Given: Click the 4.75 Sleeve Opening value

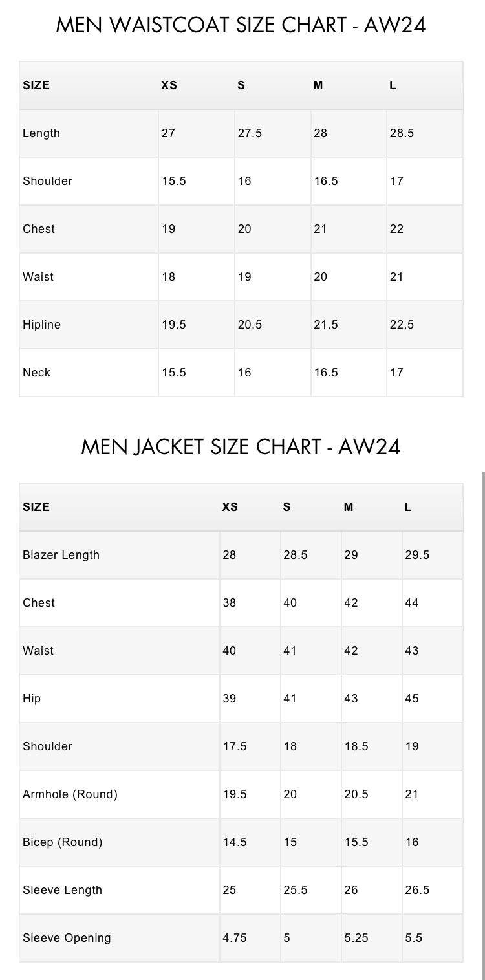Looking at the screenshot, I should (x=235, y=938).
